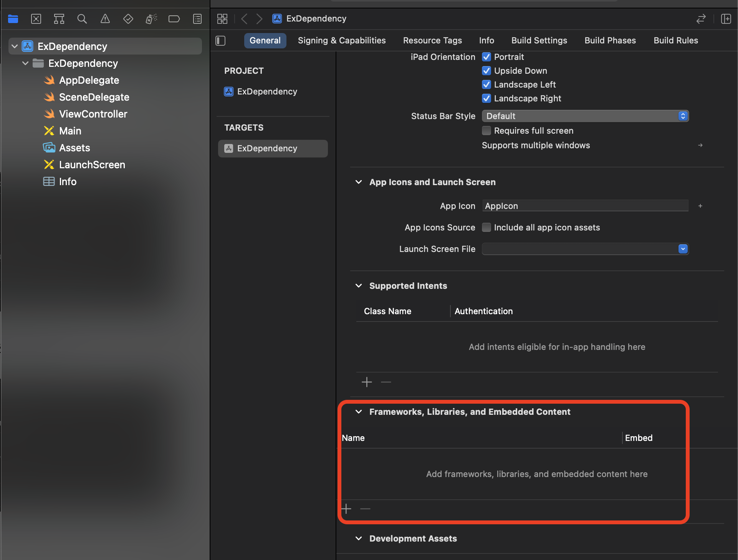This screenshot has width=738, height=560.
Task: Select ExDependency under PROJECT
Action: coord(267,91)
